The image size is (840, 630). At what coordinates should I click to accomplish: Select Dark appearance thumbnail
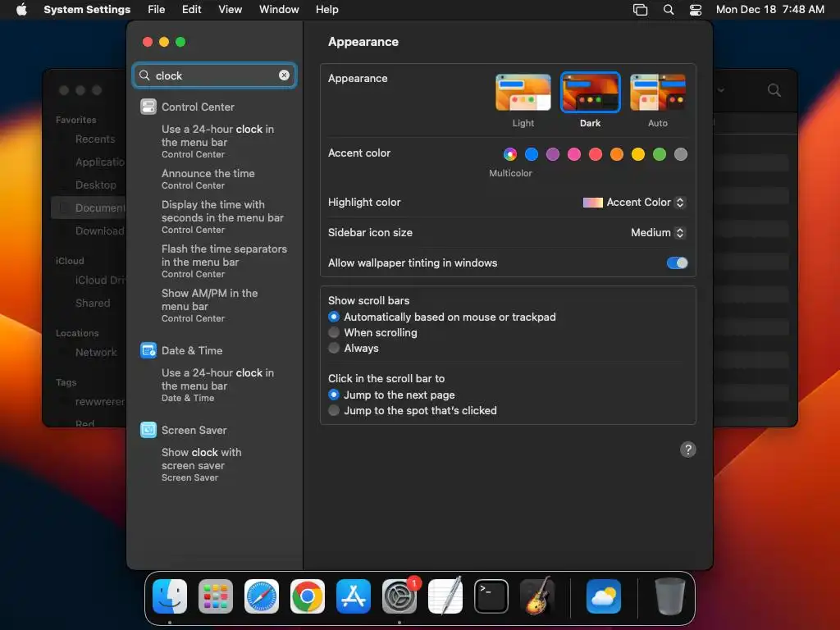590,92
